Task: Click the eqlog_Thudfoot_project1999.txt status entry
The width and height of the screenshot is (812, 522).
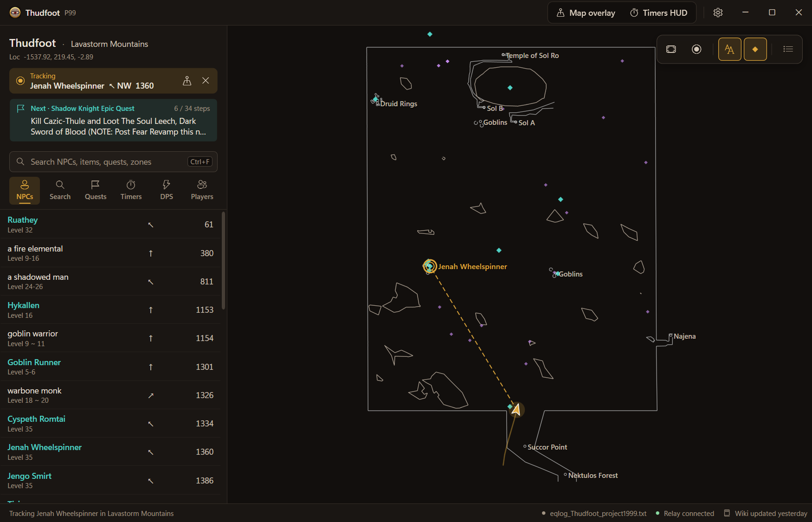Action: (594, 513)
